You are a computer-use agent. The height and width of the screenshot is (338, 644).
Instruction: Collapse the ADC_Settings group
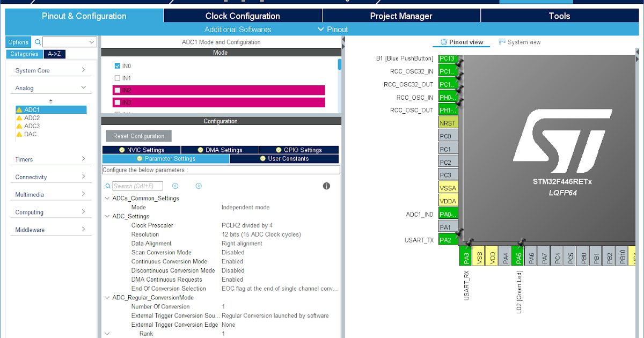click(x=107, y=216)
